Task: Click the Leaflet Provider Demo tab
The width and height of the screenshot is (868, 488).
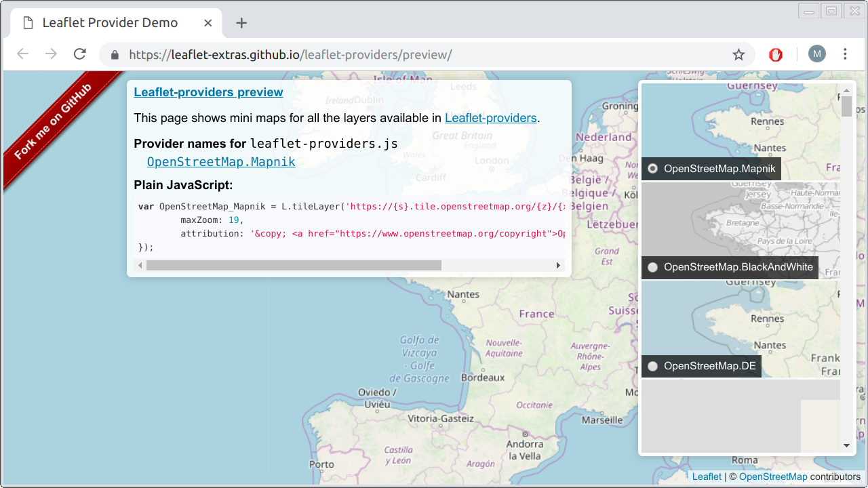Action: pyautogui.click(x=110, y=22)
